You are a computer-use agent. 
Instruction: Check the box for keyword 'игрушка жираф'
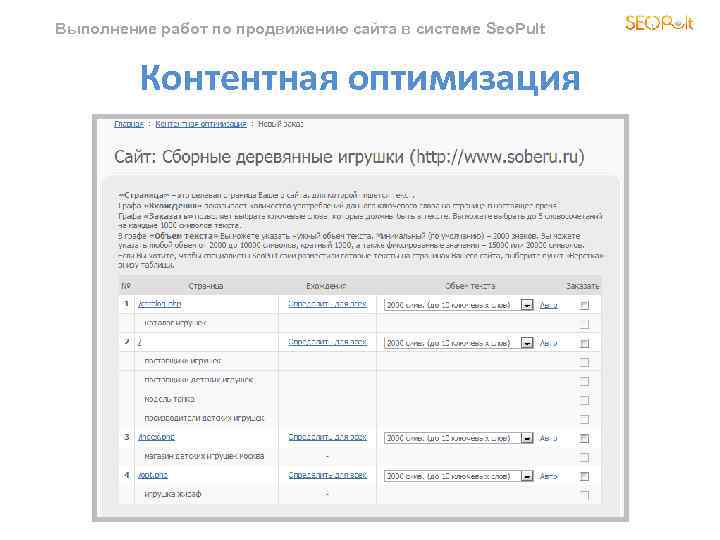point(584,495)
